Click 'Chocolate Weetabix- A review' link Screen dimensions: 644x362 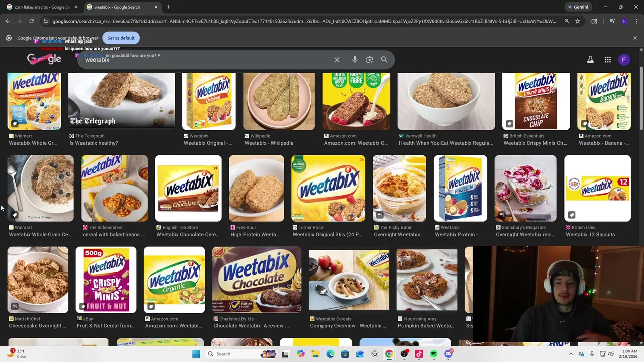pyautogui.click(x=251, y=326)
